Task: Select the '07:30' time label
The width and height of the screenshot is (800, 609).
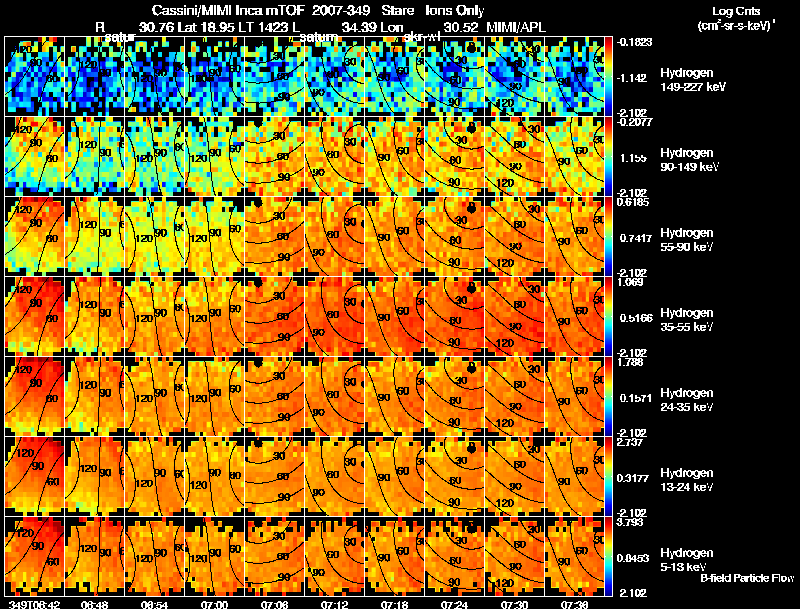Action: click(515, 605)
